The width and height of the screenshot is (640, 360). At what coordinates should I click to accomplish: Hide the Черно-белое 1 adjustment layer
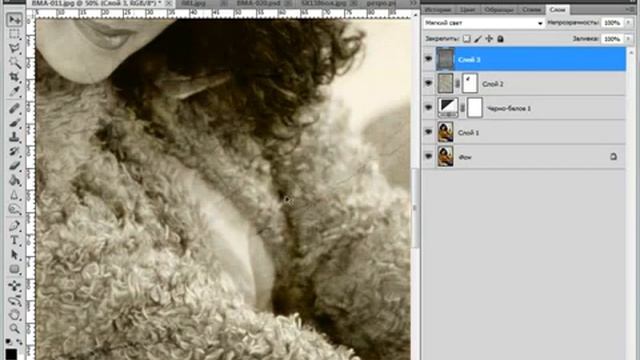click(x=429, y=108)
